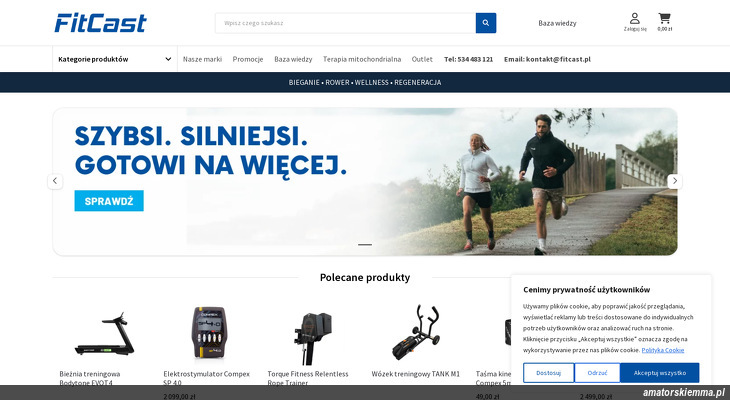
Task: Customize cookies with the Dostosuj button
Action: point(548,373)
